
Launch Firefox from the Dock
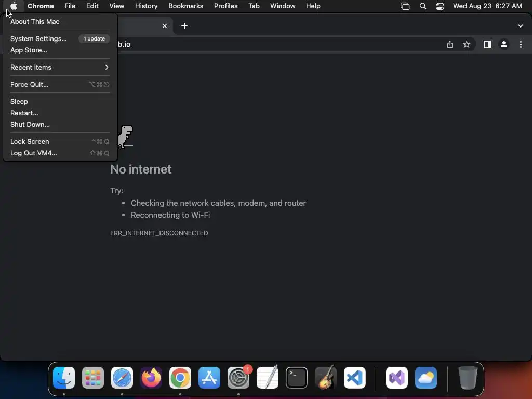(x=151, y=378)
